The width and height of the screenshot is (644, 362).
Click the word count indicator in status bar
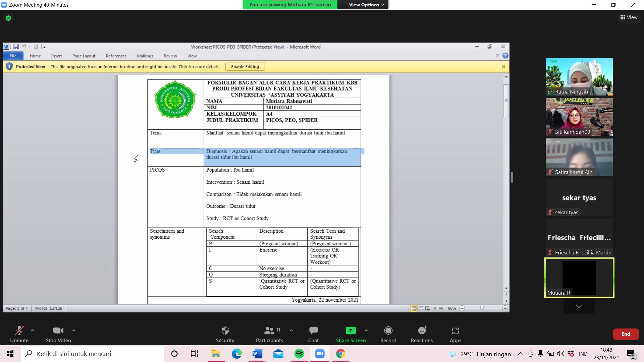tap(48, 308)
